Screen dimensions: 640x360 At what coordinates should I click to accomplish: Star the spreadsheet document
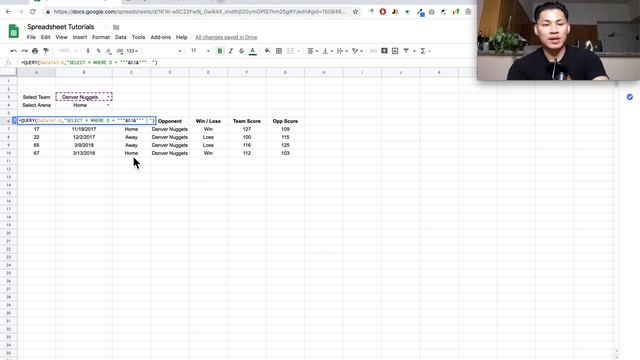click(105, 27)
